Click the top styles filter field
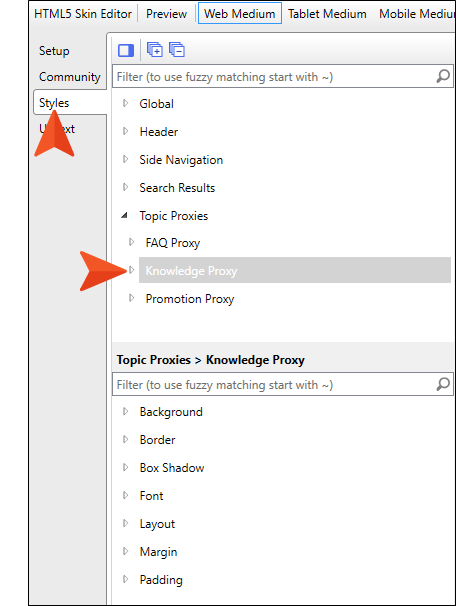 point(274,77)
